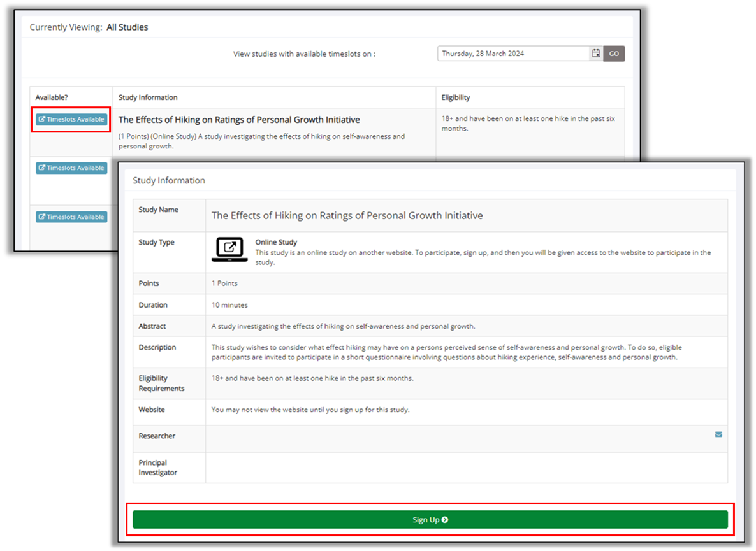The height and width of the screenshot is (551, 756).
Task: Click the 10 minutes duration value
Action: [x=229, y=305]
